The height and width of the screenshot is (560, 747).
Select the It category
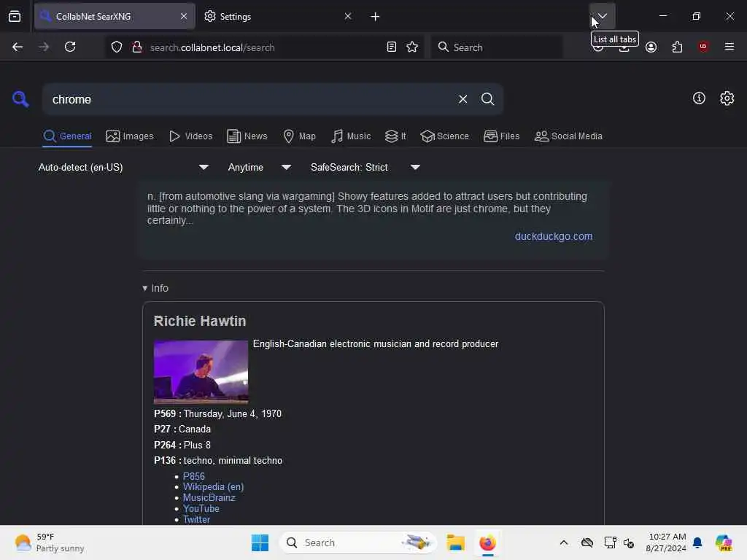click(395, 136)
